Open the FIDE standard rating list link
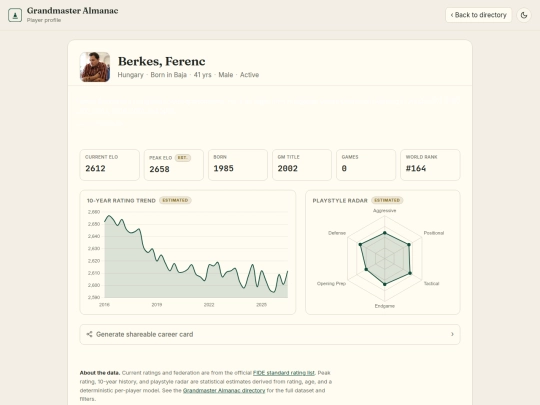This screenshot has width=540, height=405. tap(283, 373)
